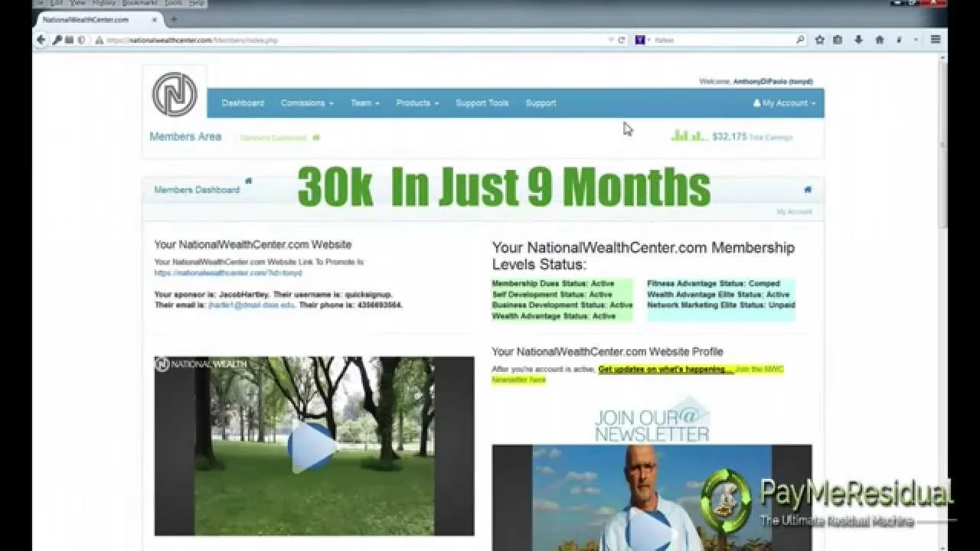Image resolution: width=980 pixels, height=551 pixels.
Task: Click Membership Dues Status: Active text
Action: (x=552, y=283)
